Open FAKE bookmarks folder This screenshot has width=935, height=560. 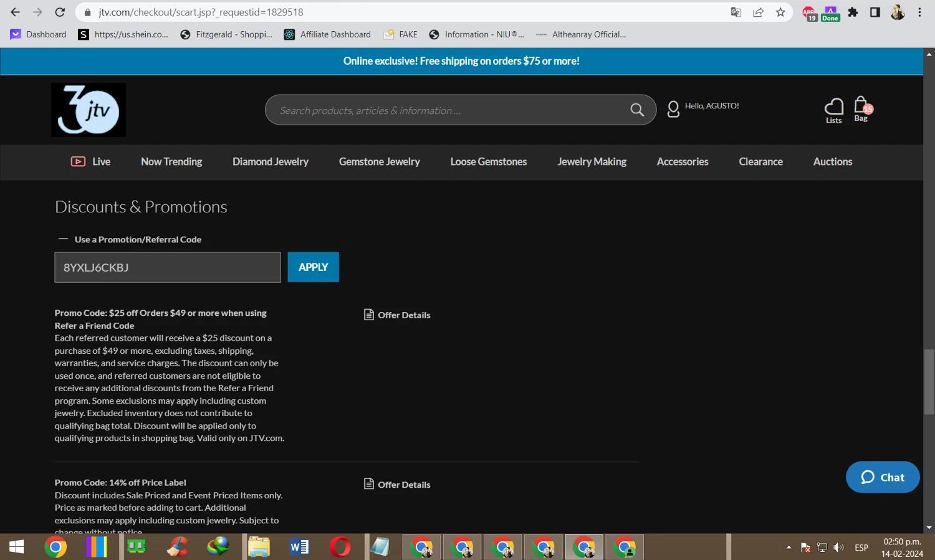pos(400,34)
